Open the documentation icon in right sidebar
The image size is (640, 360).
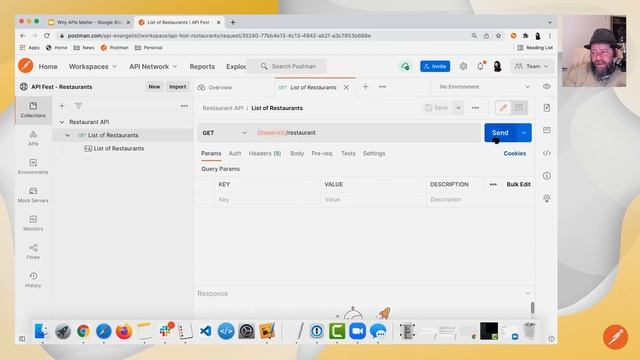547,108
